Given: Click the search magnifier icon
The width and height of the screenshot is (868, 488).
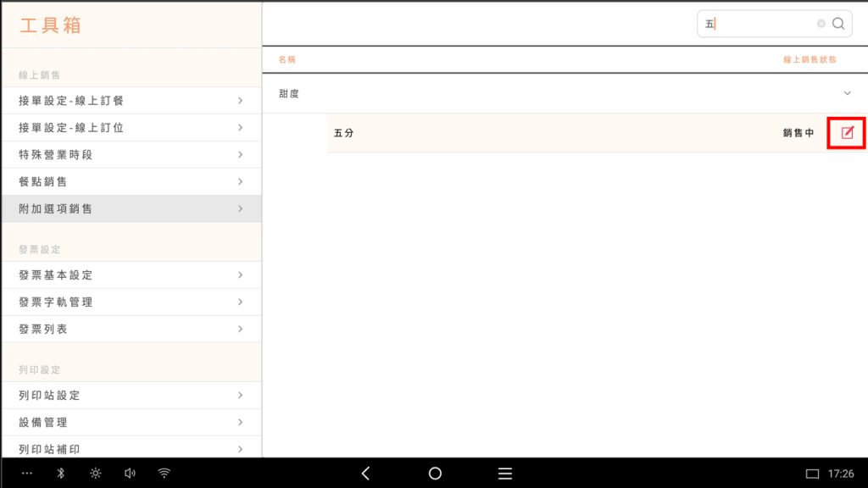Looking at the screenshot, I should coord(838,24).
